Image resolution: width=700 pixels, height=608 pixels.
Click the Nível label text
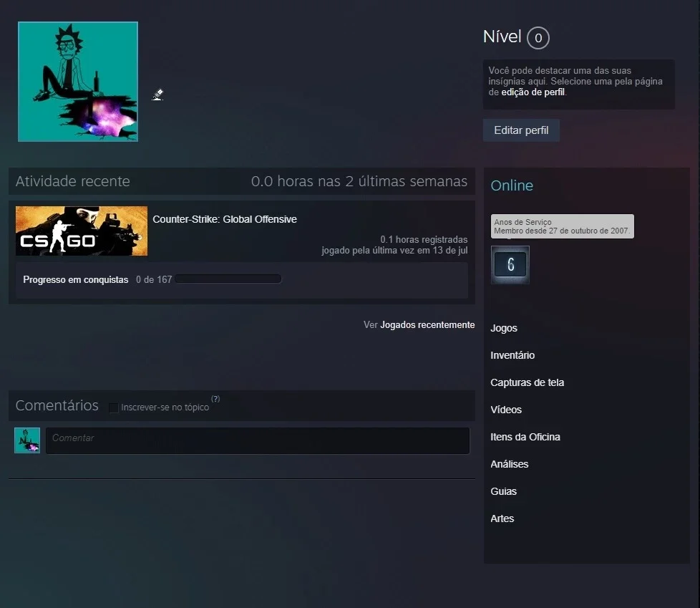point(502,37)
